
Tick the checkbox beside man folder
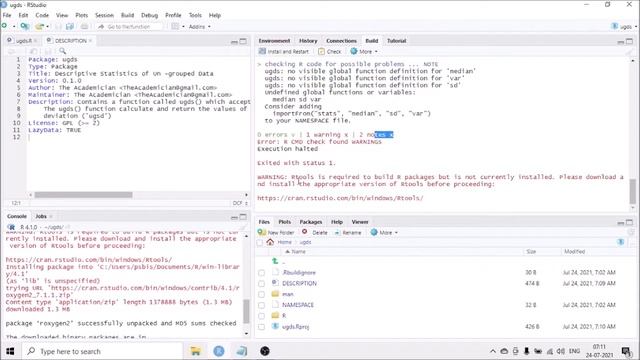[x=261, y=294]
